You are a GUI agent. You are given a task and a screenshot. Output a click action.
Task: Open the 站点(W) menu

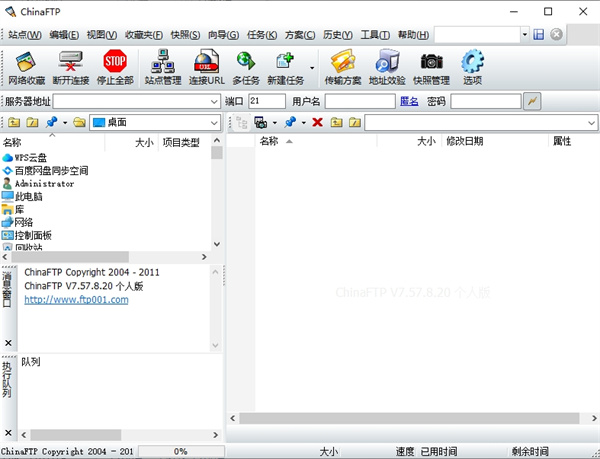tap(24, 34)
